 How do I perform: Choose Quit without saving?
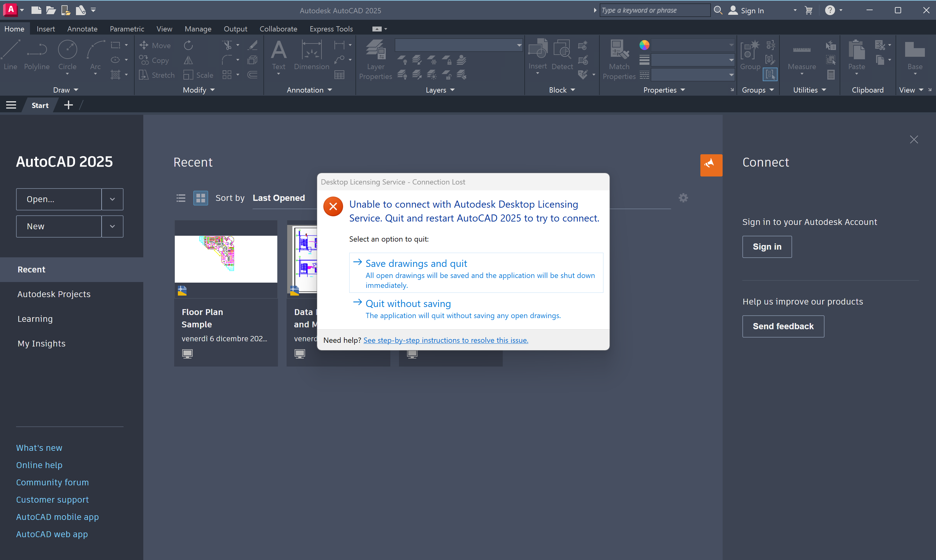pos(476,309)
